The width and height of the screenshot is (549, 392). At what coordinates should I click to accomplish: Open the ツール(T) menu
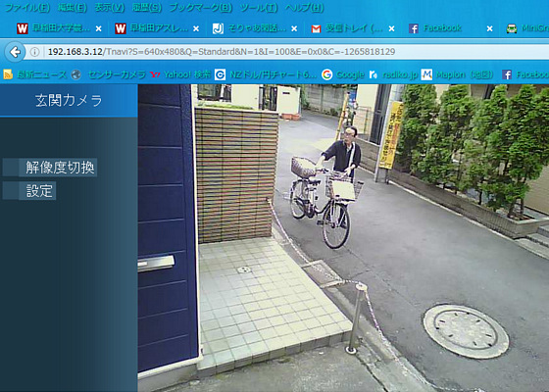(x=259, y=8)
